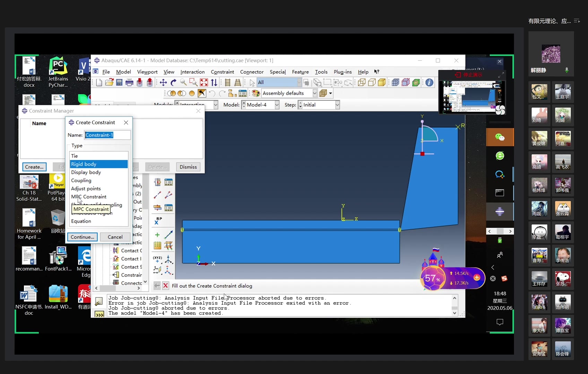The height and width of the screenshot is (374, 588).
Task: Click the Create Reference Point RP icon
Action: point(158,221)
